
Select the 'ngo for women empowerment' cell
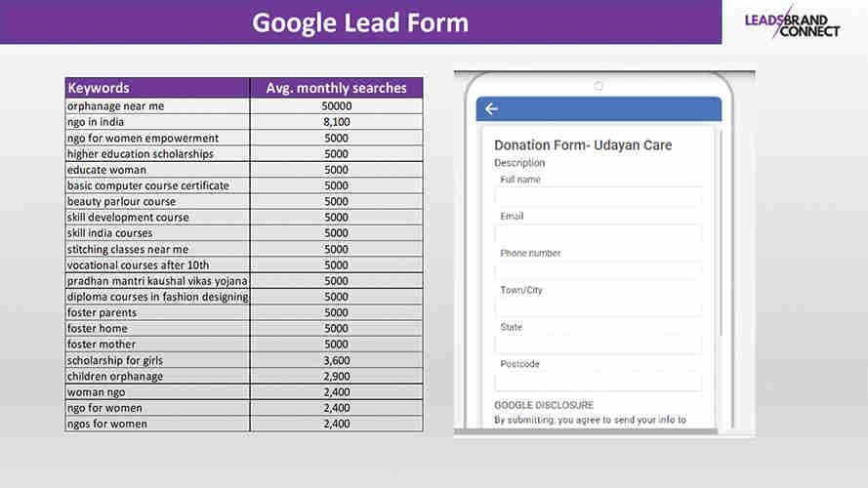pyautogui.click(x=157, y=138)
